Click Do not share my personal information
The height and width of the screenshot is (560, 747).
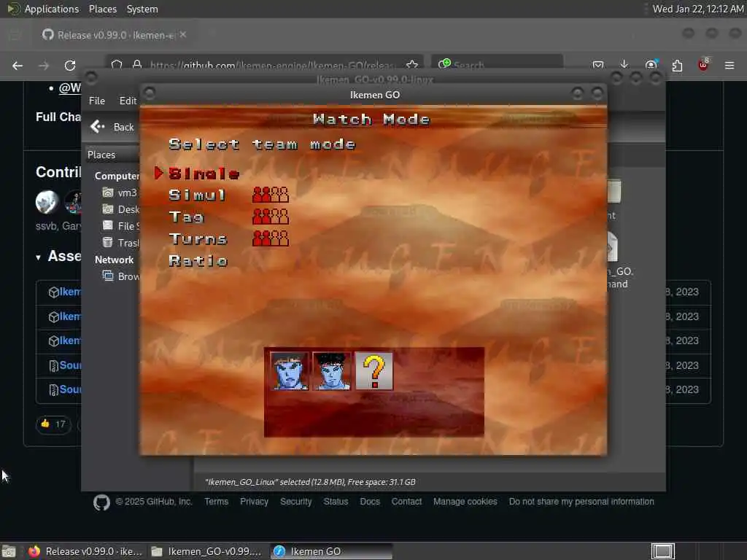(581, 502)
